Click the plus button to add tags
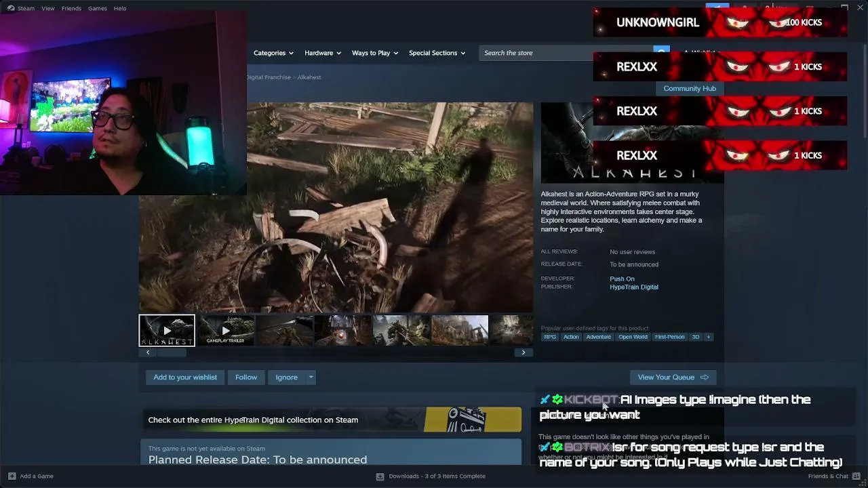The width and height of the screenshot is (868, 488). (709, 337)
